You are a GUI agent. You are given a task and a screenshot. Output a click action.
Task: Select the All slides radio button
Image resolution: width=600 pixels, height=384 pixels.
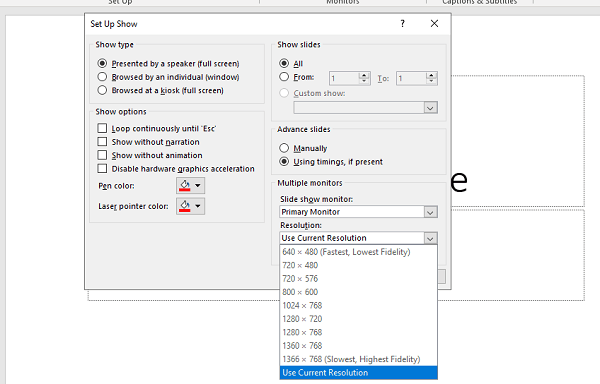tap(284, 63)
